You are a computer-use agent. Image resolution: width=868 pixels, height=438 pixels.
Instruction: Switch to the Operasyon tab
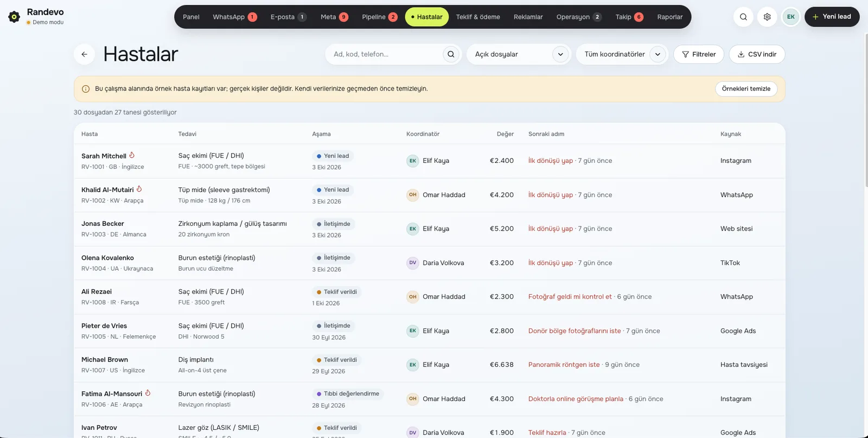coord(579,17)
